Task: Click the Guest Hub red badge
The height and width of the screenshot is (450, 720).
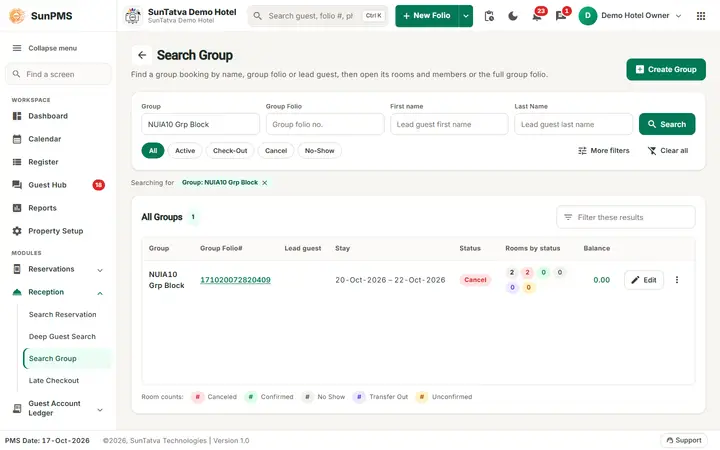Action: point(98,185)
